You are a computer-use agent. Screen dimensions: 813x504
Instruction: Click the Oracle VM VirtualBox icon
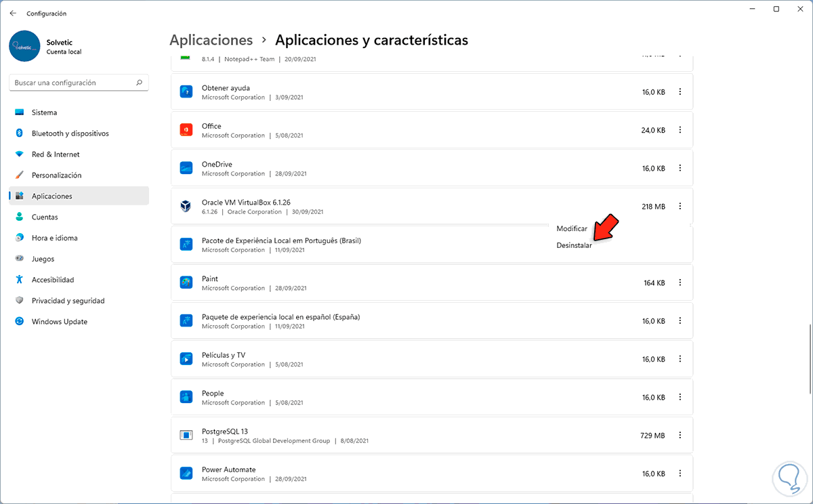[x=186, y=206]
